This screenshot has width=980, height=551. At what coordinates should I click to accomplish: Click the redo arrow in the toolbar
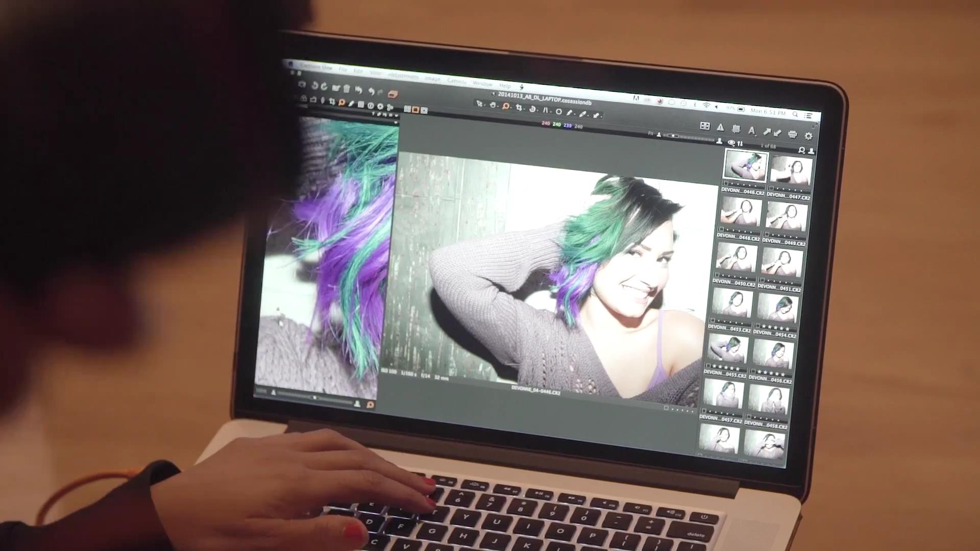(x=380, y=92)
